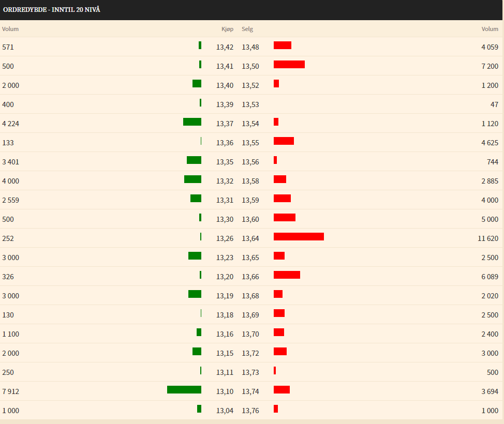Click buy volume 130
Image resolution: width=504 pixels, height=424 pixels.
coord(8,315)
